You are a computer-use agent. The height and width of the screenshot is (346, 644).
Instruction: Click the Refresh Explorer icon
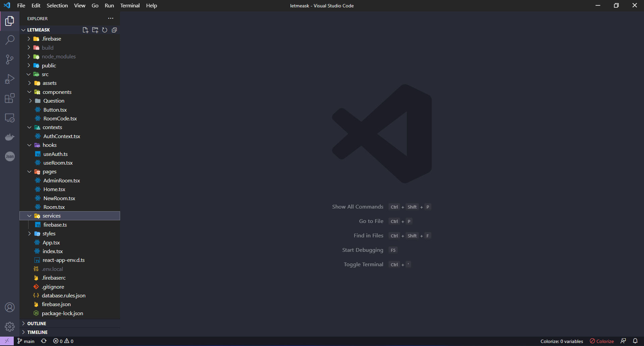click(104, 30)
